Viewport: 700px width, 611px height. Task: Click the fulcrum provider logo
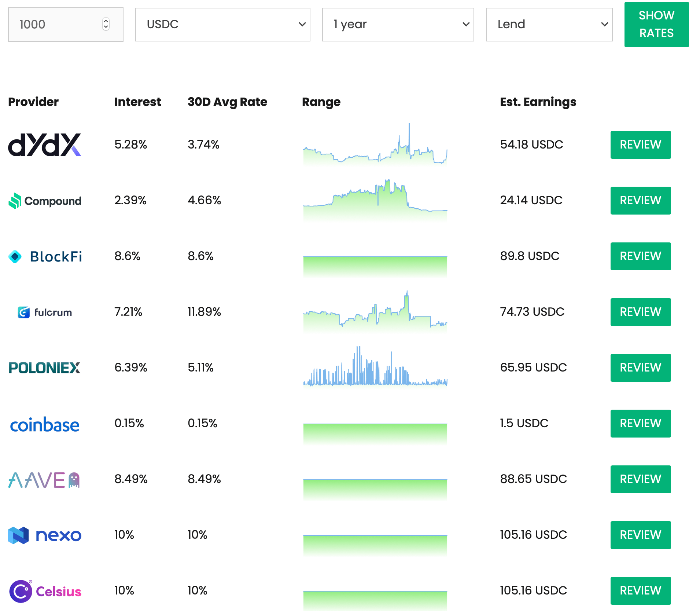click(x=45, y=312)
